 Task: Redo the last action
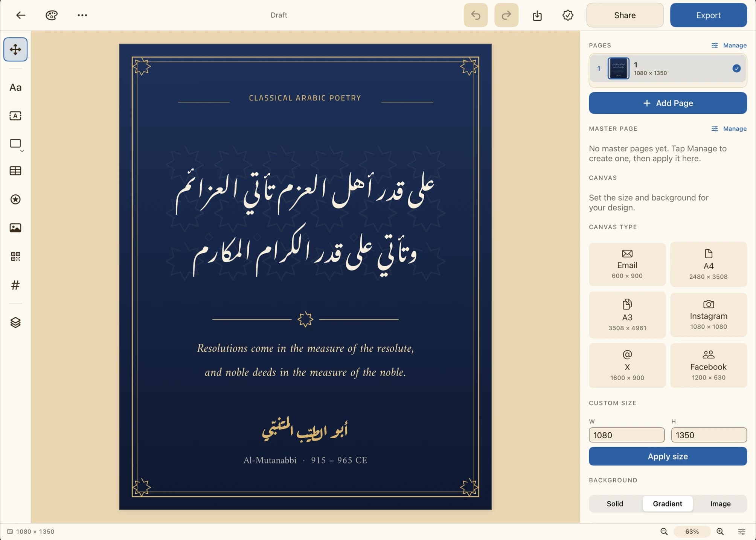(x=506, y=15)
